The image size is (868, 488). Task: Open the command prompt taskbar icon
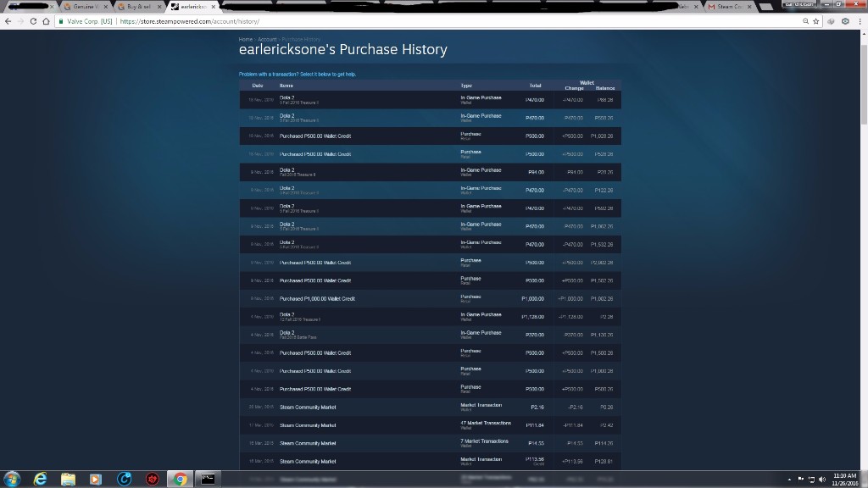pyautogui.click(x=208, y=479)
